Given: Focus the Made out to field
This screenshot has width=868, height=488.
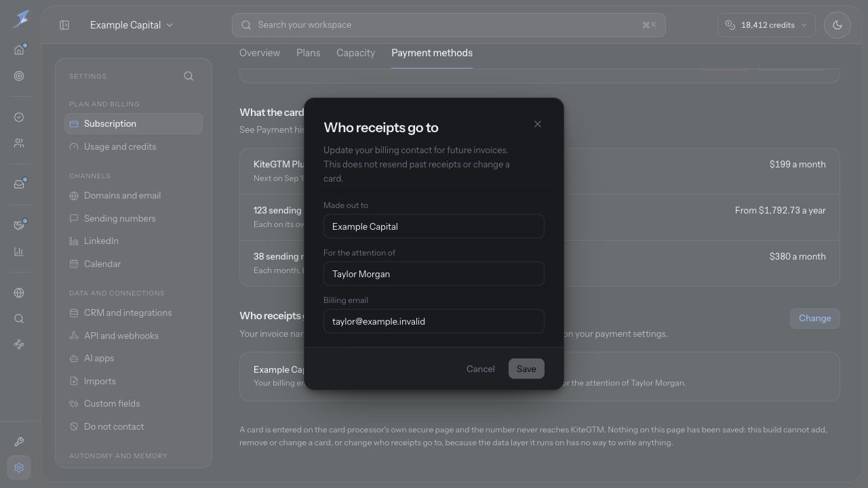Looking at the screenshot, I should (434, 226).
